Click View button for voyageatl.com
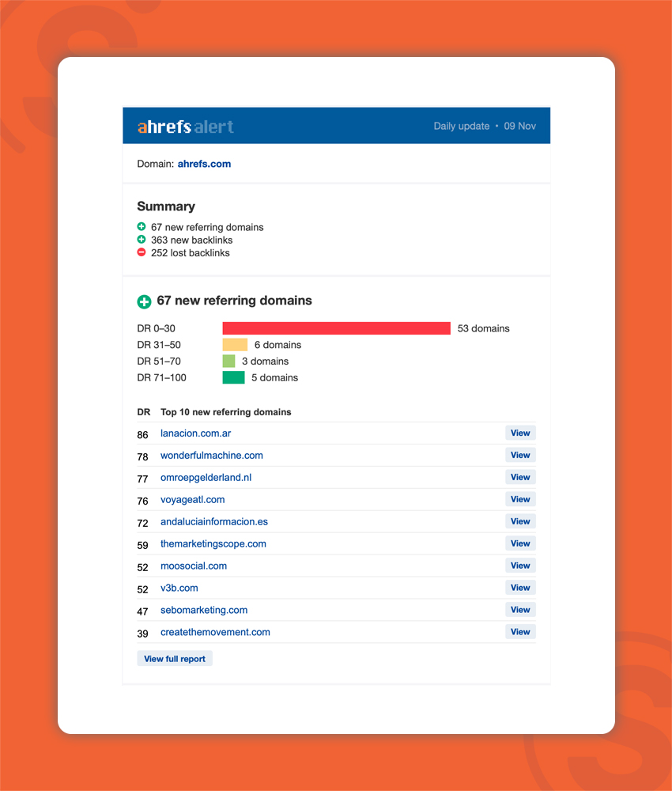672x791 pixels. click(x=520, y=499)
